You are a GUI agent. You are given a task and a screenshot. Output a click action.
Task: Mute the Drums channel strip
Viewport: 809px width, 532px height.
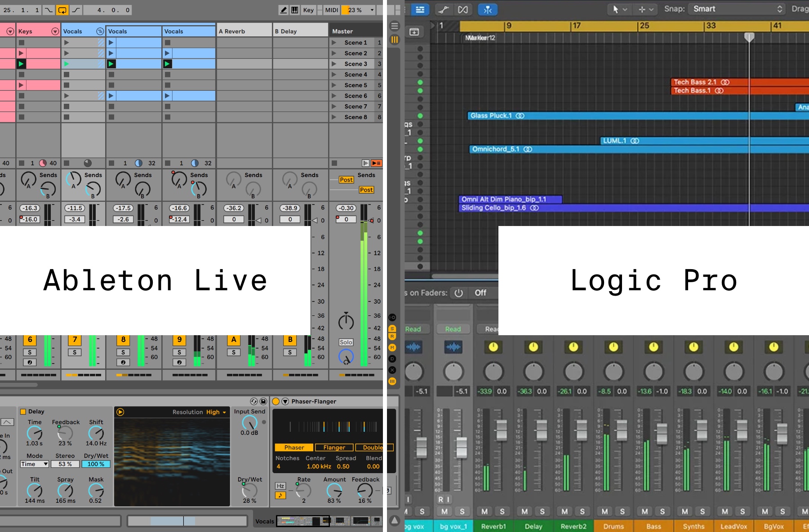[x=605, y=511]
